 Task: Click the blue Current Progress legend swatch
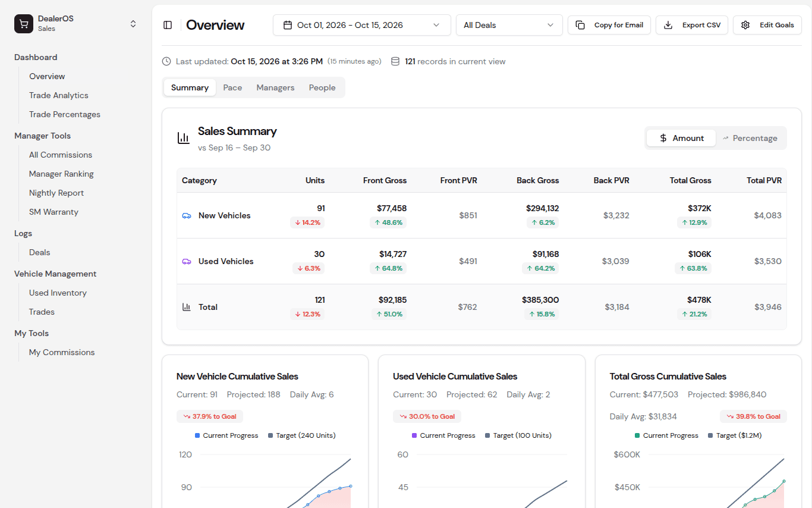(x=197, y=435)
